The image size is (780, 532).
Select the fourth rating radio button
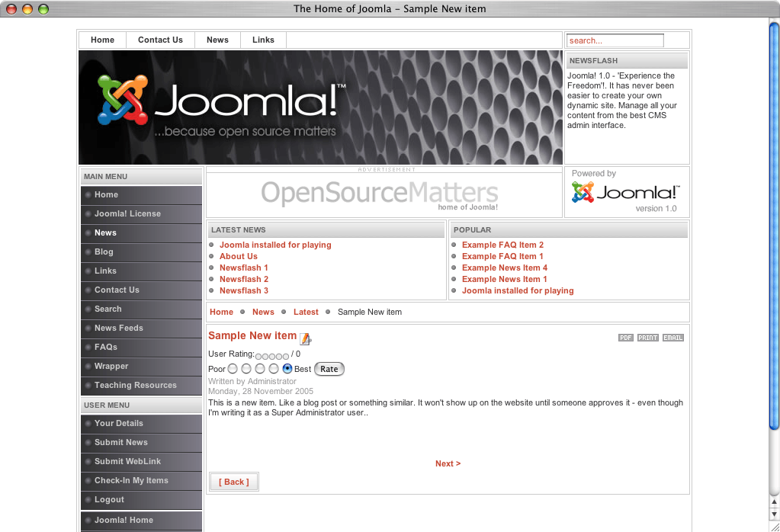coord(274,369)
